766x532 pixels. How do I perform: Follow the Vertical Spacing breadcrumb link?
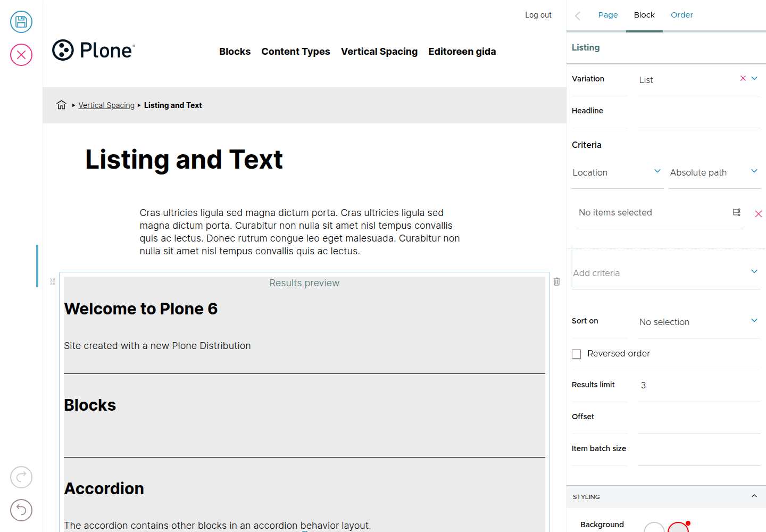coord(106,105)
